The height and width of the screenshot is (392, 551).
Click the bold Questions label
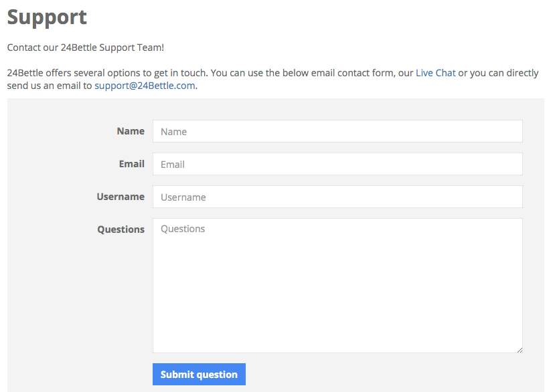121,229
